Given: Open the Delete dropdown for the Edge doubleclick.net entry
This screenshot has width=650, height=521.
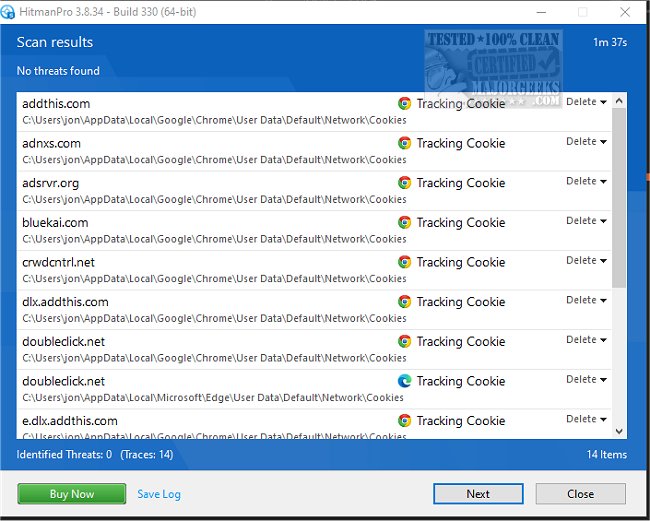Looking at the screenshot, I should [x=586, y=379].
